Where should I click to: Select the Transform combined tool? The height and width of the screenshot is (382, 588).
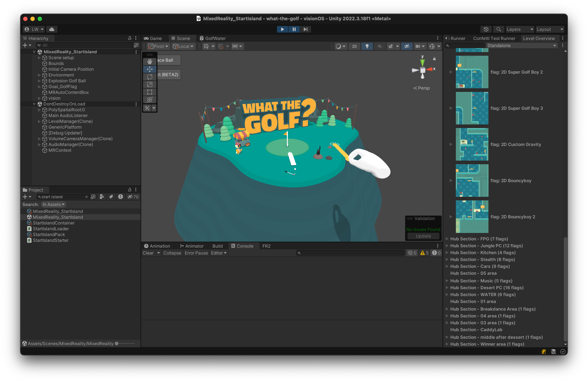tap(150, 100)
